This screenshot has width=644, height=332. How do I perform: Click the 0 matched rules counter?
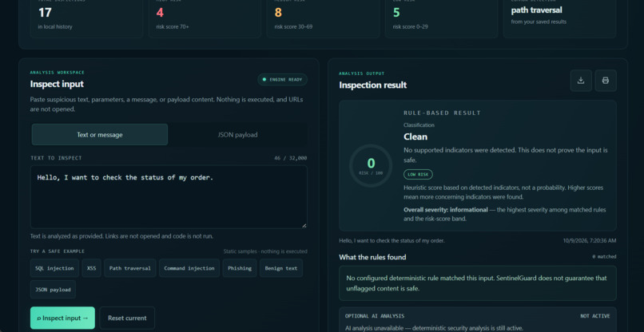coord(604,257)
